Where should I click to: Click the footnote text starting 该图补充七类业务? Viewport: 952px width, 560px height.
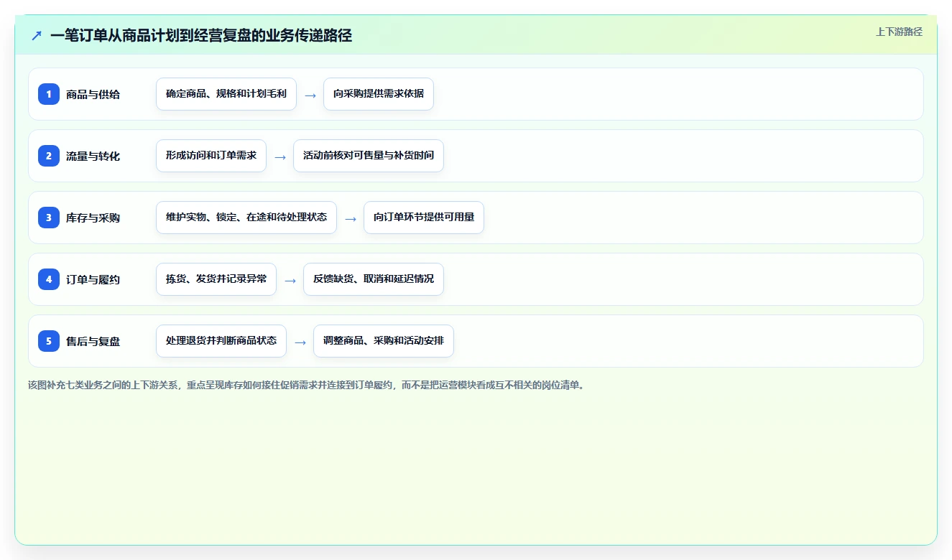point(308,385)
